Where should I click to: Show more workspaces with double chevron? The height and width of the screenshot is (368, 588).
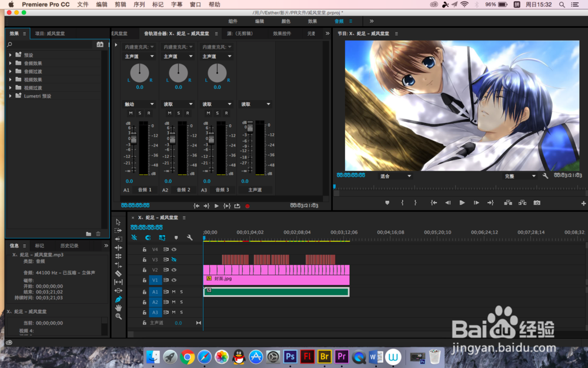(372, 21)
